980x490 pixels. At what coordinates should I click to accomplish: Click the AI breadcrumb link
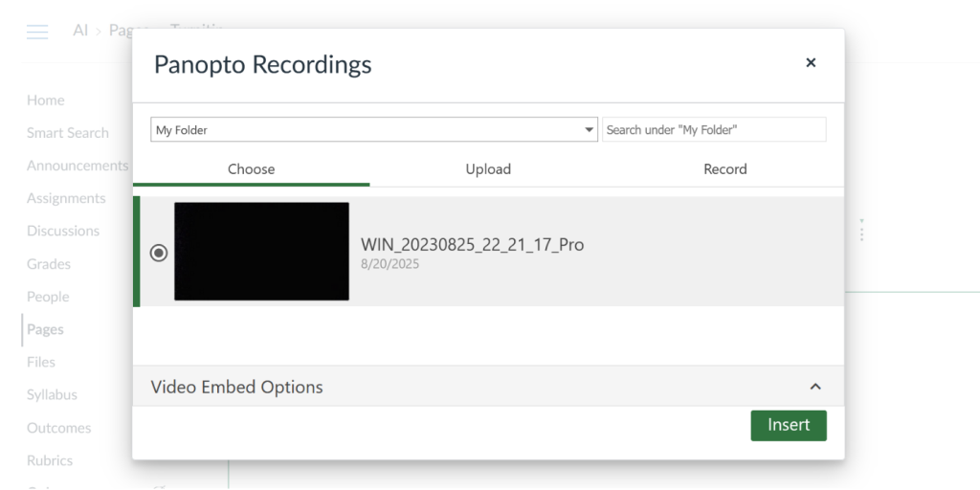(80, 31)
